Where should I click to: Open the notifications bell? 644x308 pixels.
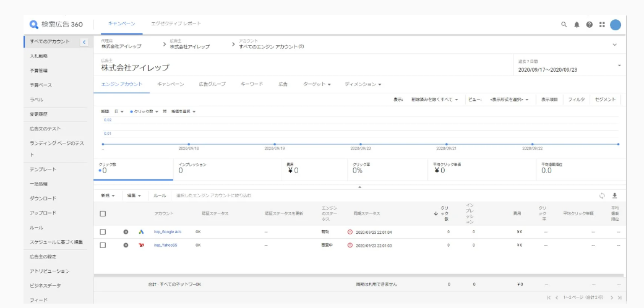577,25
